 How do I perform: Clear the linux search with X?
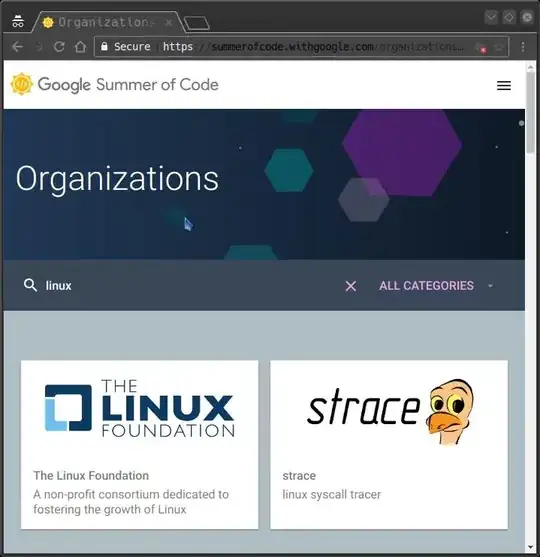pos(351,286)
